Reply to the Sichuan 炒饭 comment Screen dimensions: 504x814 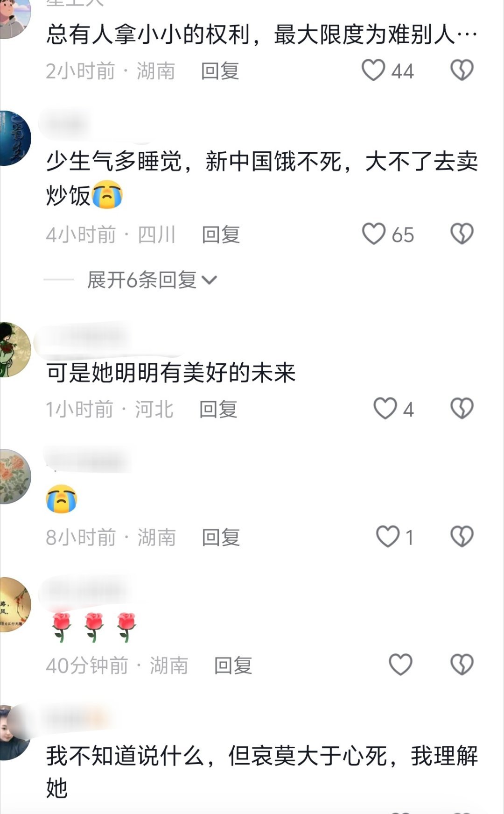(221, 234)
